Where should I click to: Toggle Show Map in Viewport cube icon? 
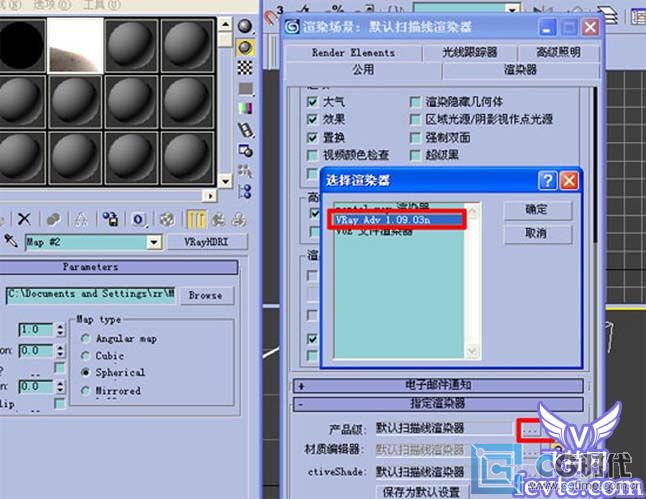[x=167, y=219]
